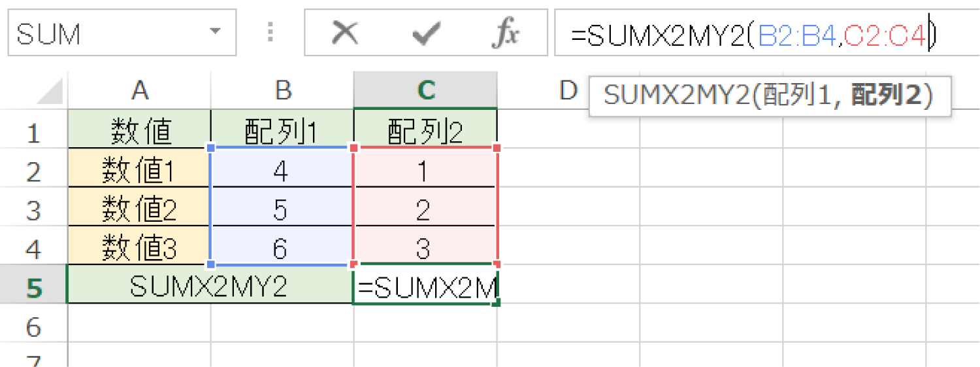Click inside the formula bar text

click(x=751, y=35)
